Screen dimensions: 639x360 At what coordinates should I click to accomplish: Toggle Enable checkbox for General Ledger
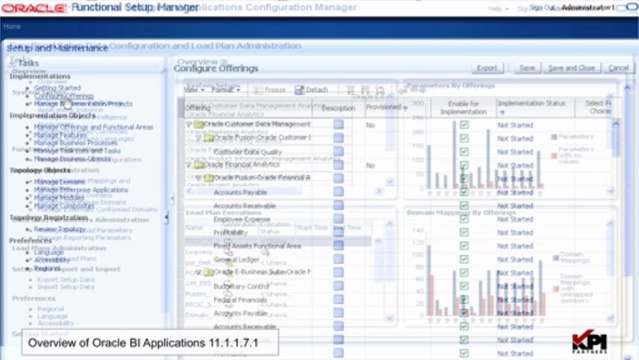click(464, 259)
